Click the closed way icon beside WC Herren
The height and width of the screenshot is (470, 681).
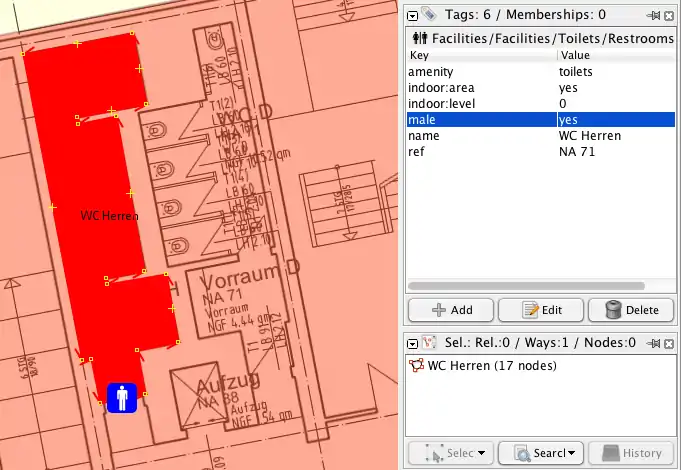point(416,365)
